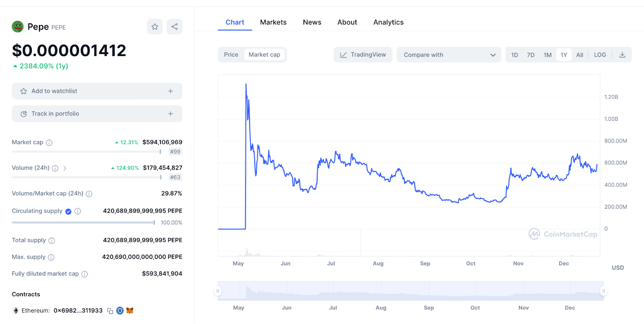Open the Analytics tab

(388, 22)
